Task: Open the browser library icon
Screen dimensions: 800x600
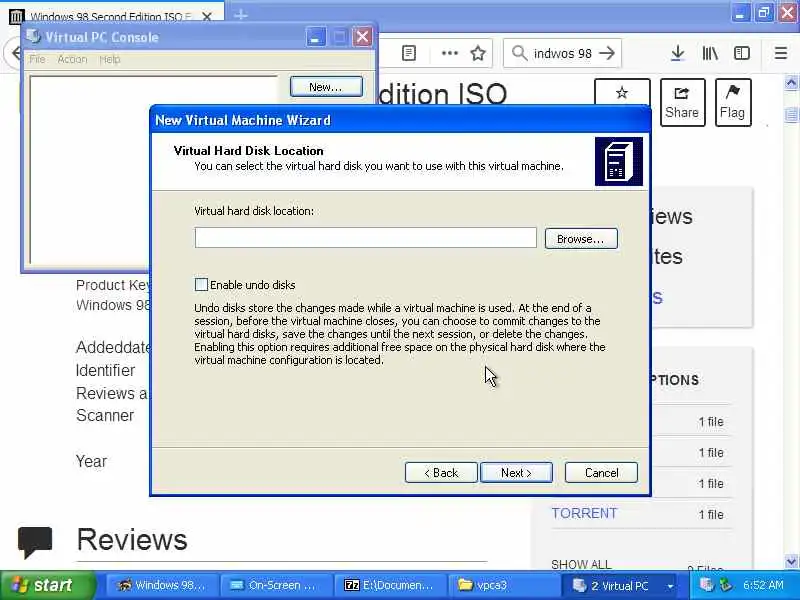Action: tap(710, 53)
